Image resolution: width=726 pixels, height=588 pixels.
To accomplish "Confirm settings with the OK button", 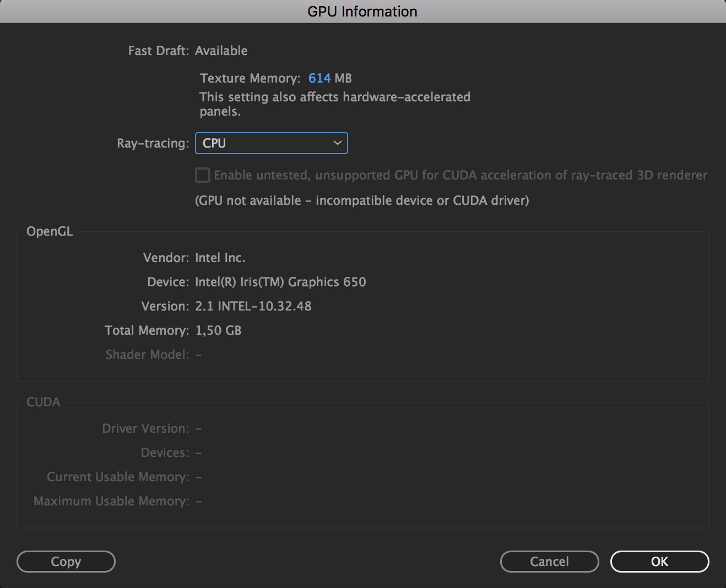I will pos(659,562).
